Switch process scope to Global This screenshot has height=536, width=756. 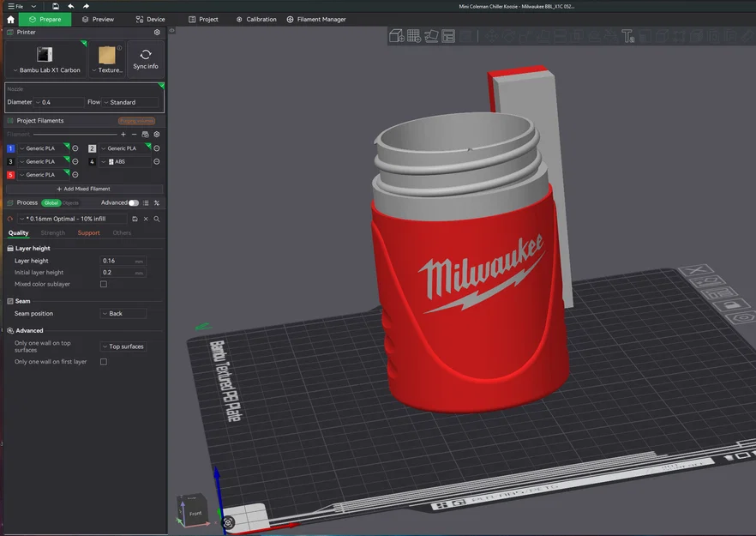point(51,203)
